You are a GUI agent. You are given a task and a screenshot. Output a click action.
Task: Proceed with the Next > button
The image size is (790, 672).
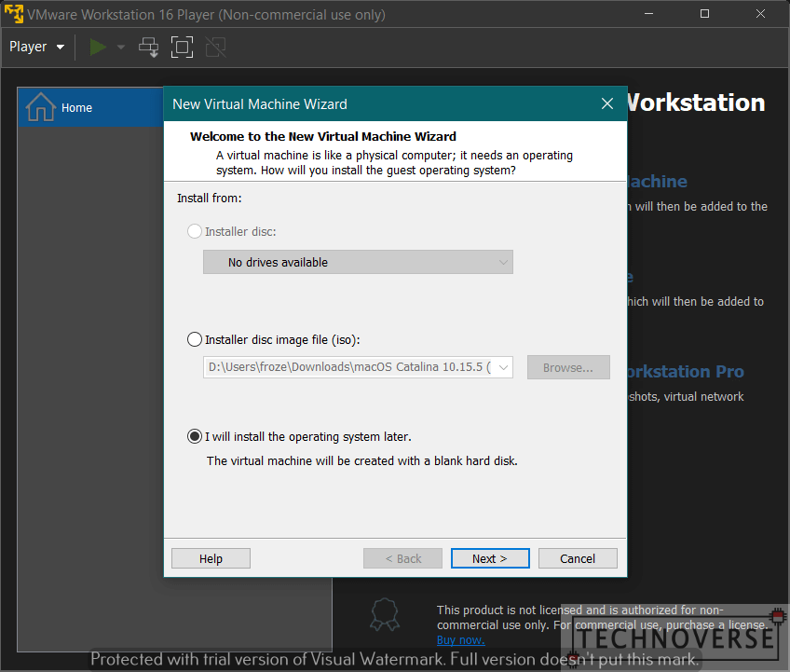click(x=490, y=558)
